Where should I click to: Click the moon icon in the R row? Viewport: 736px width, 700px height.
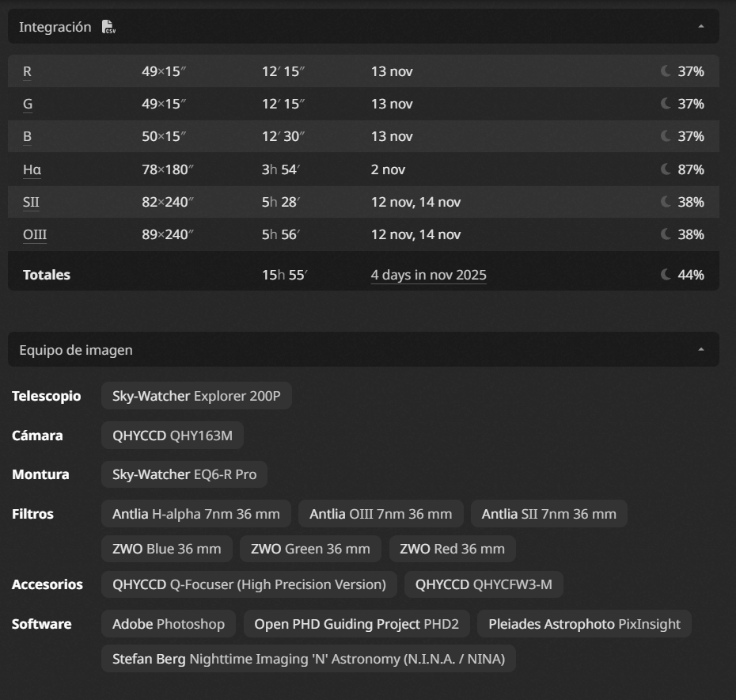666,71
